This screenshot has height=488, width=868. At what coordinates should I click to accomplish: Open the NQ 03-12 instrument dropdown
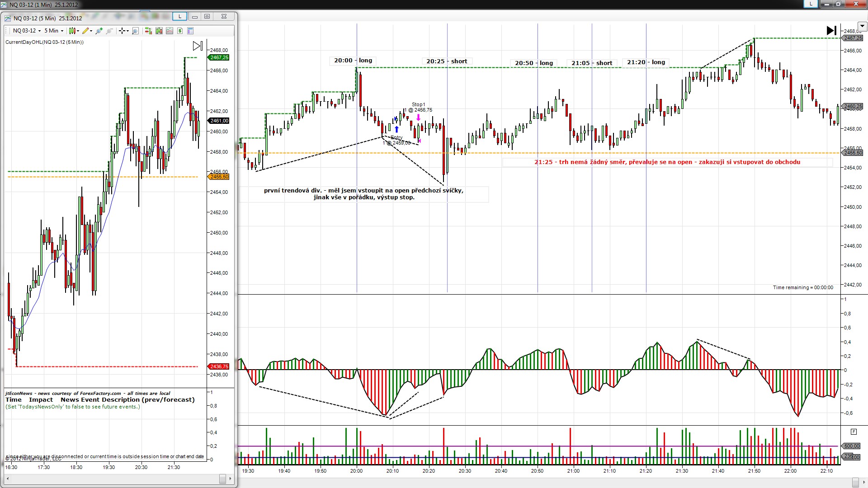pyautogui.click(x=27, y=31)
